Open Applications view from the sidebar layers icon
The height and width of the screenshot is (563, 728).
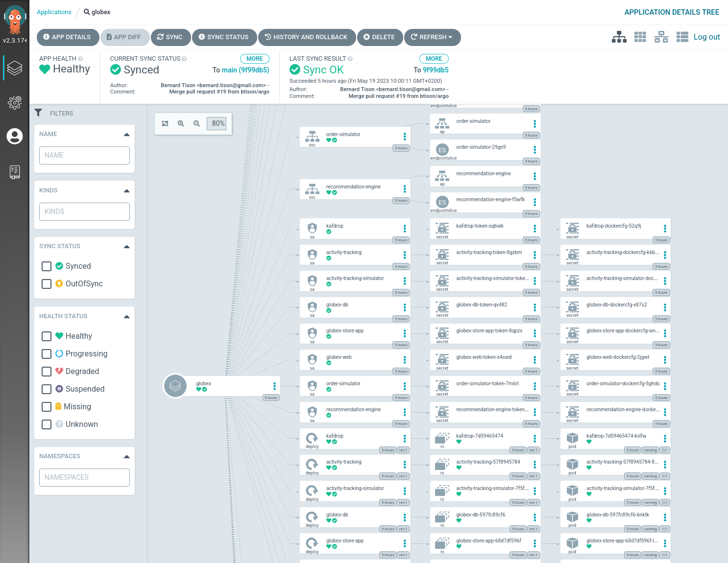click(15, 68)
